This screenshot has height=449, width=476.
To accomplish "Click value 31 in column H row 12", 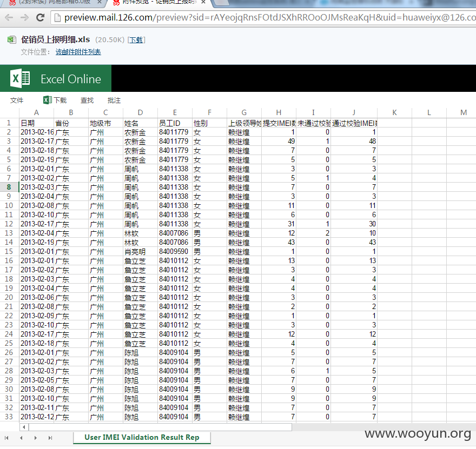I will (279, 224).
